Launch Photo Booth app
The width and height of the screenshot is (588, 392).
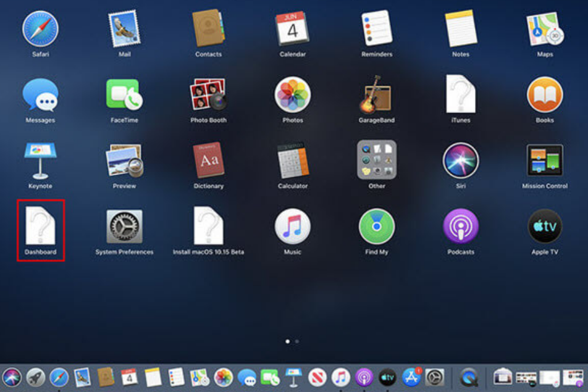click(x=208, y=95)
